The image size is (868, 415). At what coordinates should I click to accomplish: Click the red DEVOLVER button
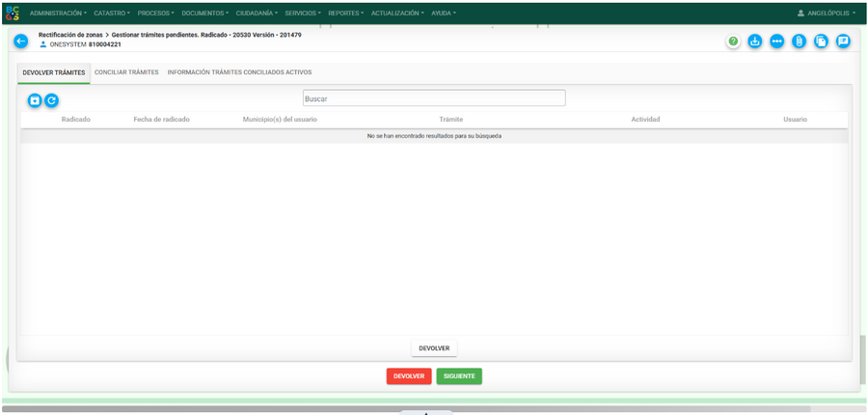pyautogui.click(x=409, y=376)
